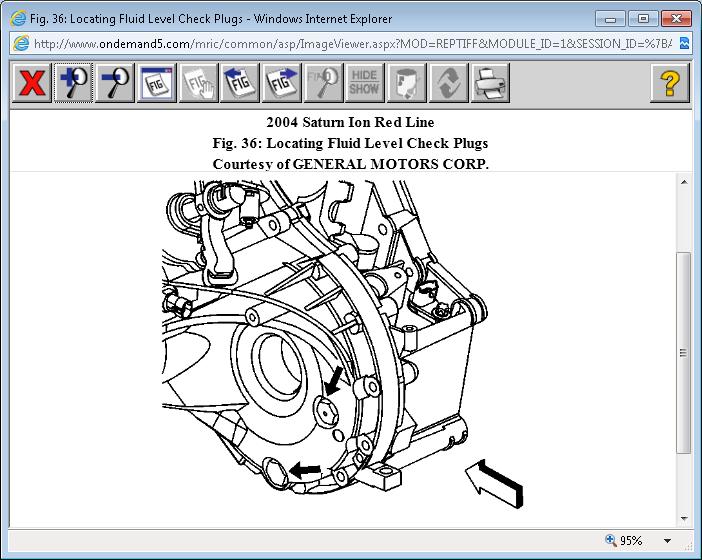Viewport: 702px width, 560px height.
Task: Click 'Courtesy of GENERAL MOTORS CORP.' text
Action: [x=351, y=164]
